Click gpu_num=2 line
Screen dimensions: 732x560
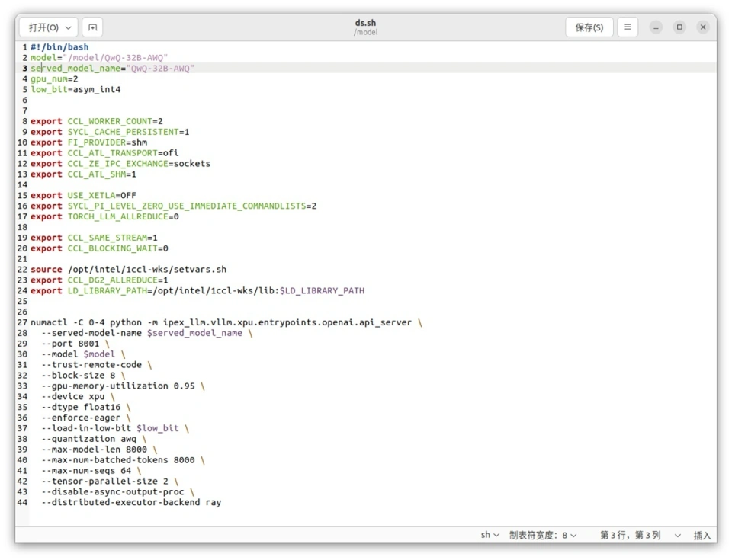pos(54,79)
